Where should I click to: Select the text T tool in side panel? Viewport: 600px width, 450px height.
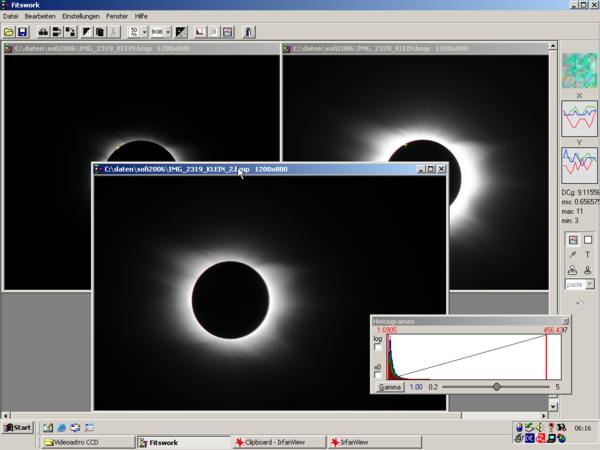coord(587,255)
